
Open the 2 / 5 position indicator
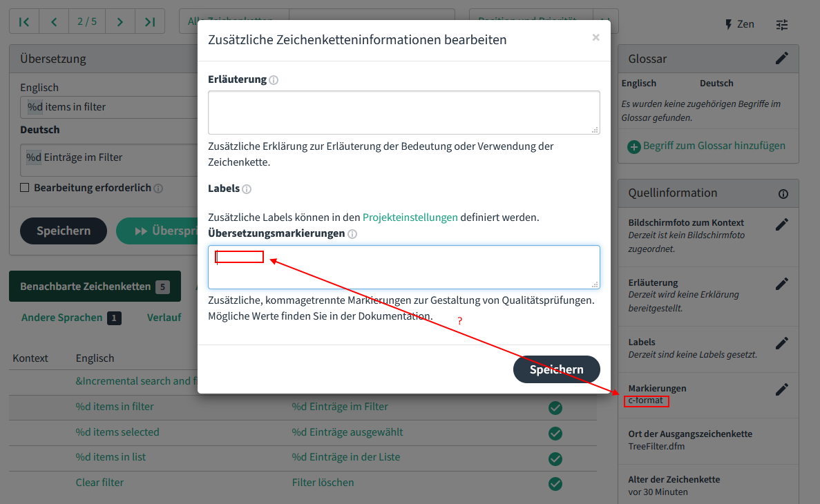[87, 21]
